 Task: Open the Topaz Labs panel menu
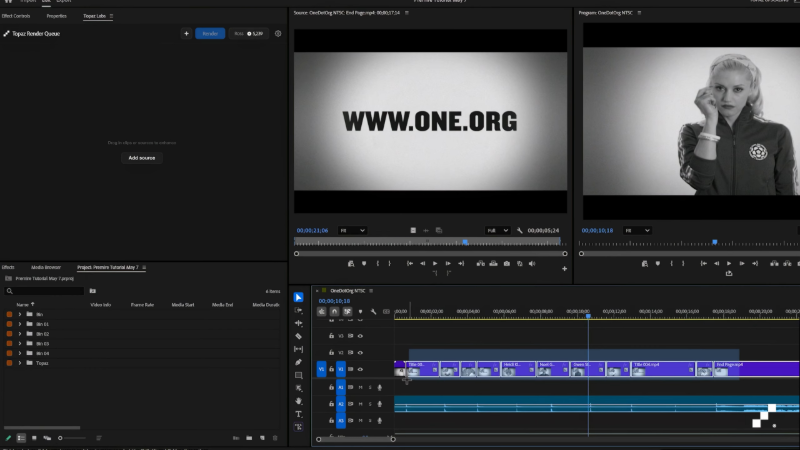pos(111,16)
